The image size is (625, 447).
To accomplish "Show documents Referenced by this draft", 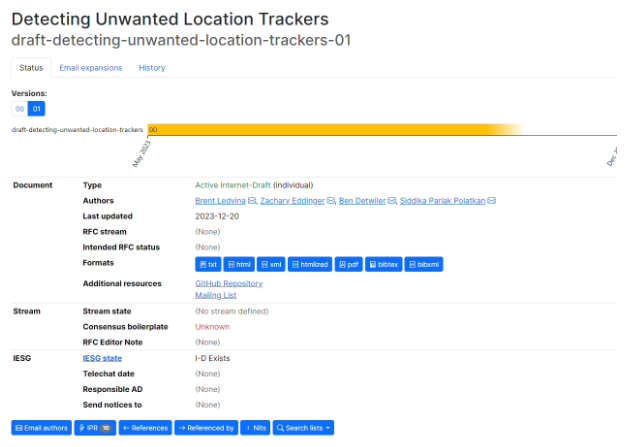I will [206, 427].
